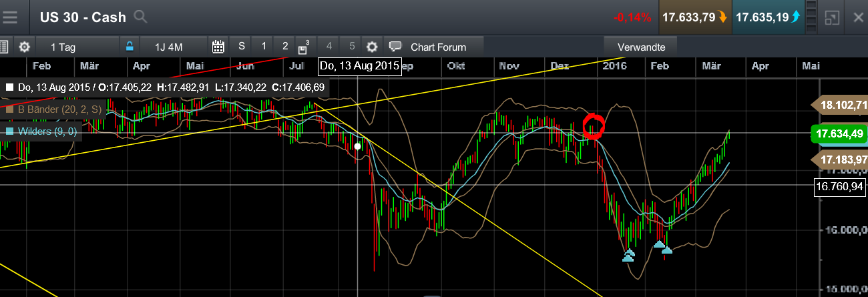Click the Jun label on time axis
This screenshot has width=868, height=297.
(245, 66)
